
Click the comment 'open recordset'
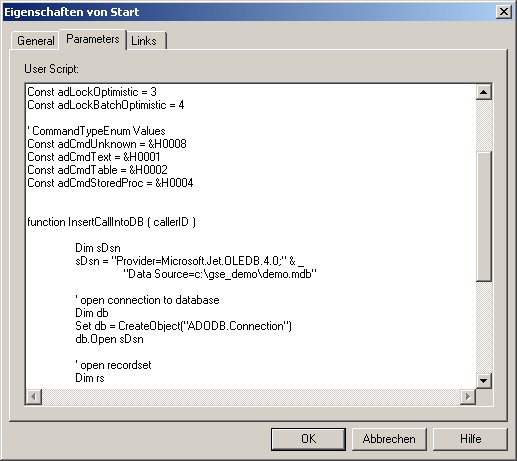click(x=113, y=365)
